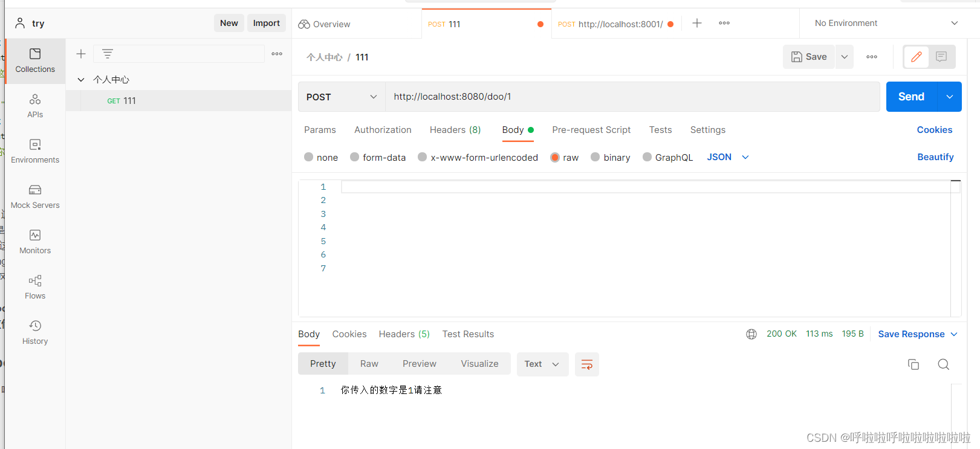Select the Visualize response view
This screenshot has width=980, height=449.
click(479, 364)
